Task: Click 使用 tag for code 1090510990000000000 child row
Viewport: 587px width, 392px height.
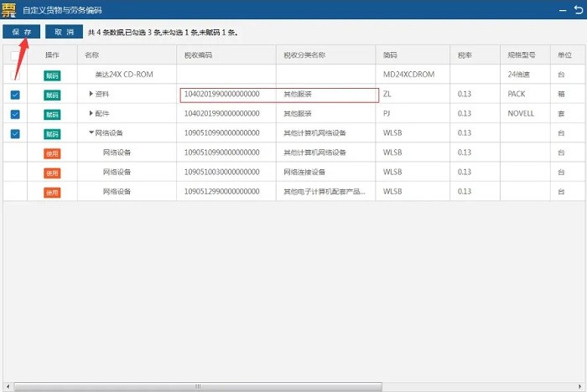Action: 52,153
